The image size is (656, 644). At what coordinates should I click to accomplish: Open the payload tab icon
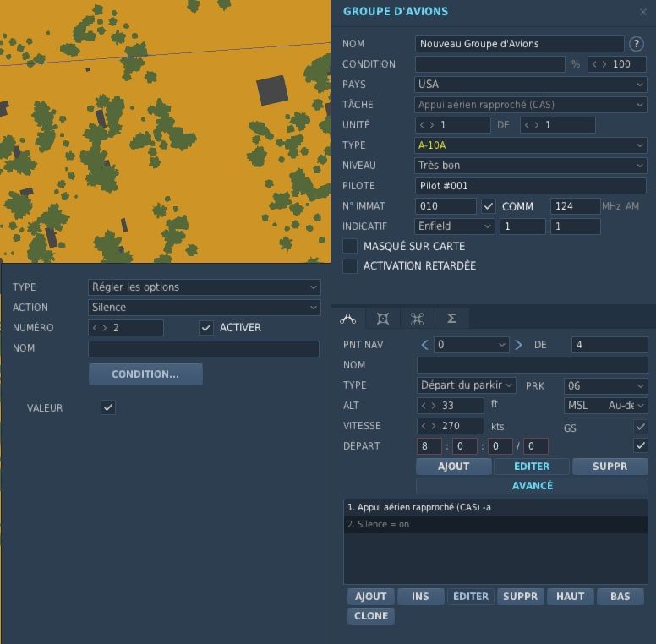pos(383,318)
